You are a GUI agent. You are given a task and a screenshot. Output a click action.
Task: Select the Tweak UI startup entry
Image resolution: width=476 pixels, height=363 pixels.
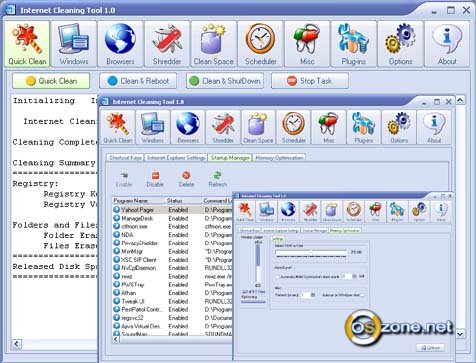coord(172,301)
